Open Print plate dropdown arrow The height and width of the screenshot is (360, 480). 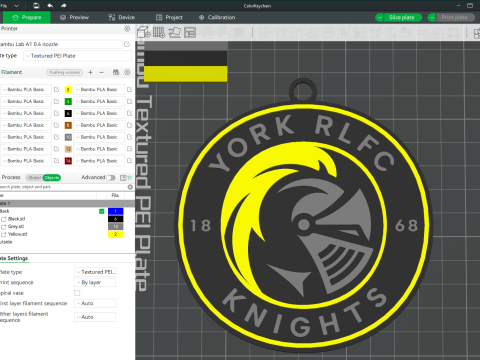point(432,17)
